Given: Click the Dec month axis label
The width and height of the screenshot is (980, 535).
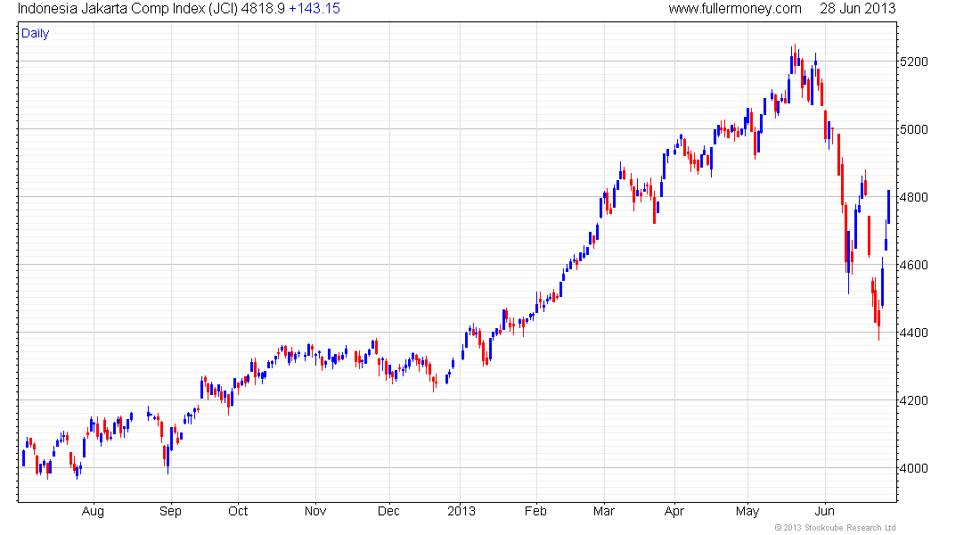Looking at the screenshot, I should click(x=388, y=511).
